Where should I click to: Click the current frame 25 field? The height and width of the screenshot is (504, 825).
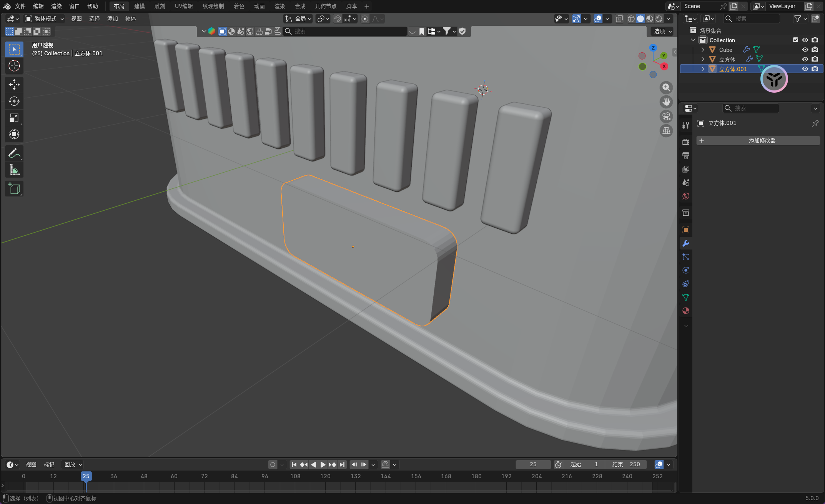click(533, 464)
